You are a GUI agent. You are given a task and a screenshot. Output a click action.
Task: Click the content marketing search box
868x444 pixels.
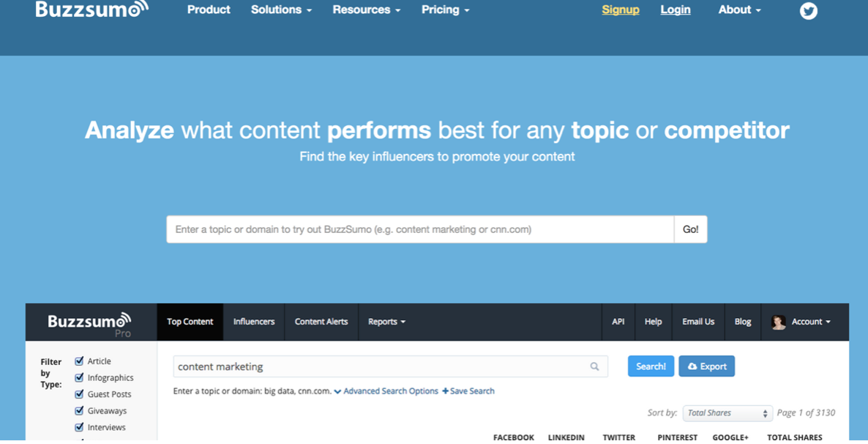(390, 366)
